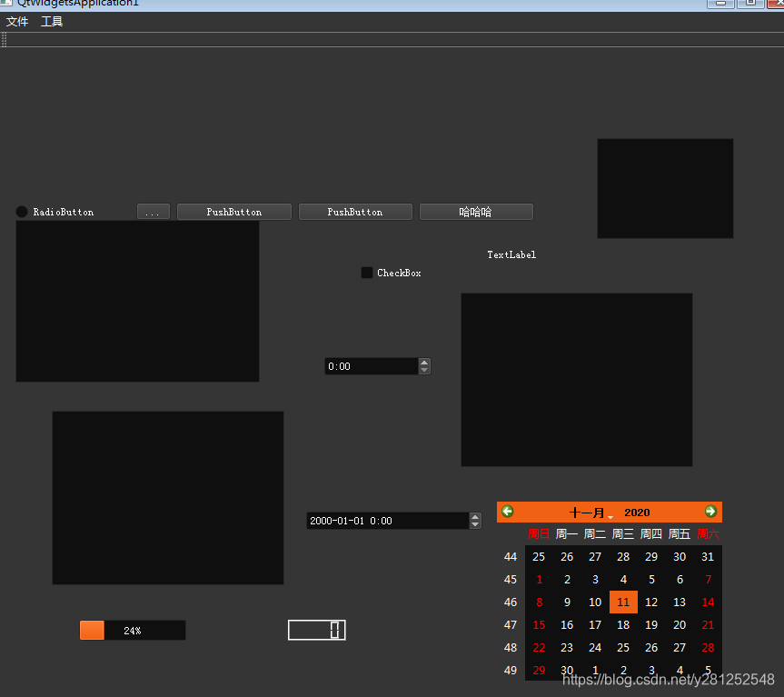Select Saturday 21 in week 47
This screenshot has height=697, width=784.
pyautogui.click(x=708, y=625)
